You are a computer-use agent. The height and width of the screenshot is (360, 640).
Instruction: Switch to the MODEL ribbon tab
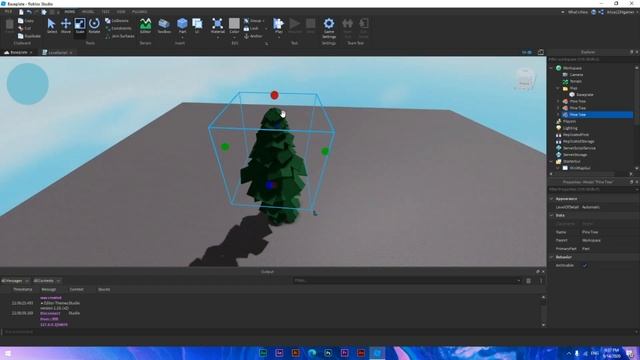tap(88, 12)
